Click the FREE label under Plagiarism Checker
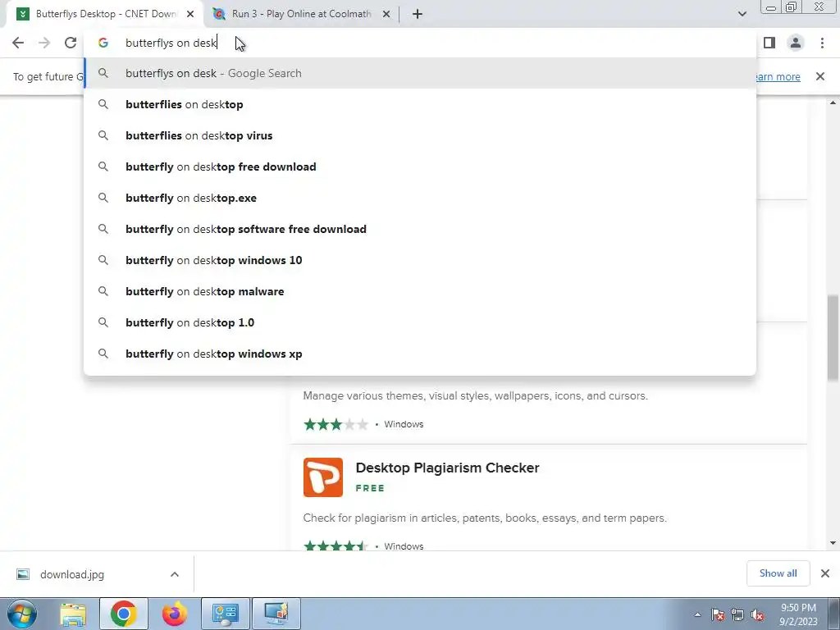The image size is (840, 630). pos(370,488)
